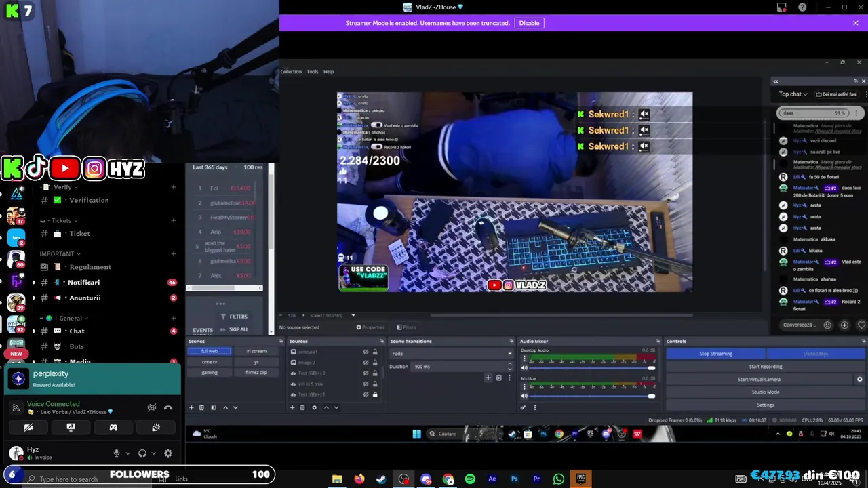
Task: Move scene down in Scenes dock
Action: coord(235,407)
